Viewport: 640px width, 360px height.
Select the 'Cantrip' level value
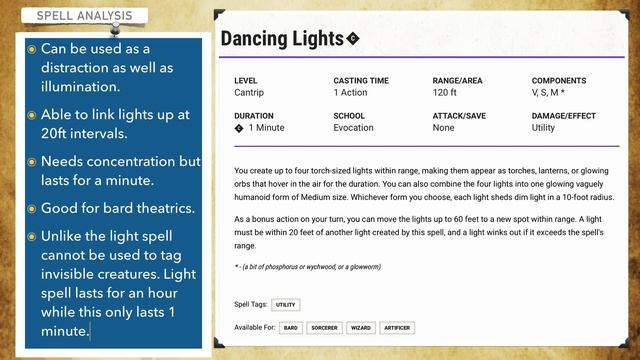click(249, 93)
